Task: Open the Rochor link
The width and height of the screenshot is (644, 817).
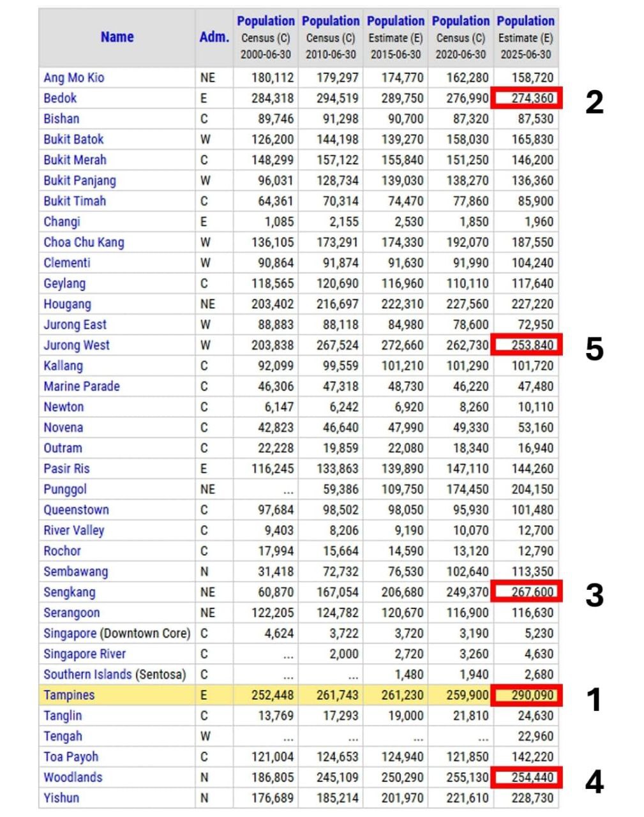Action: click(62, 551)
